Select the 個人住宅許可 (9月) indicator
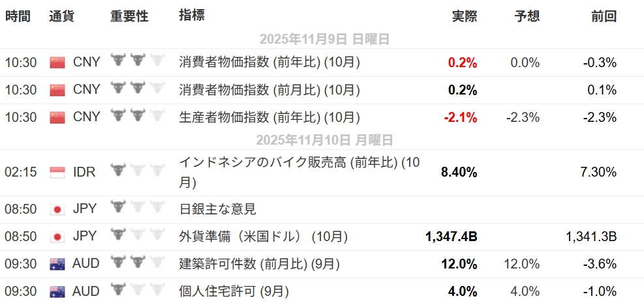This screenshot has height=303, width=644. click(x=234, y=291)
